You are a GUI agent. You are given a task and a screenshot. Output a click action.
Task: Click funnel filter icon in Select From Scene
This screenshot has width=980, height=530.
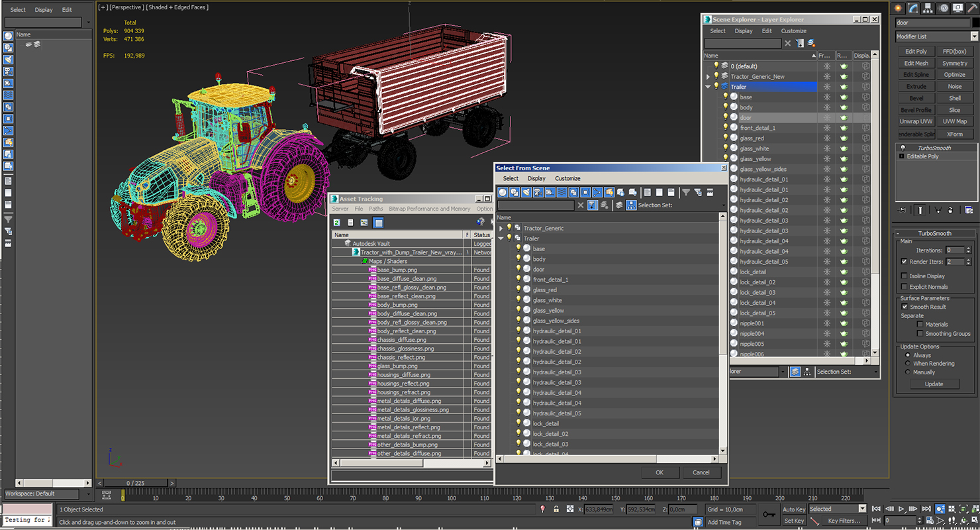pos(686,192)
